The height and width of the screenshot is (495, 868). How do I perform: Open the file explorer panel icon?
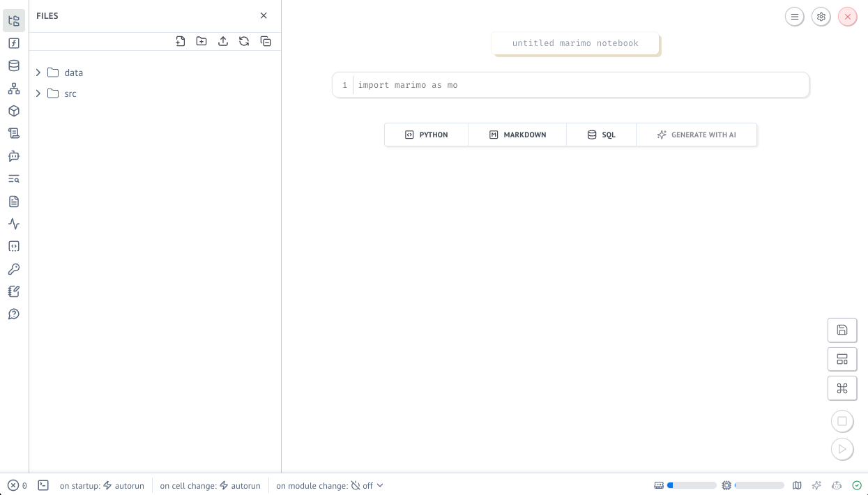14,21
